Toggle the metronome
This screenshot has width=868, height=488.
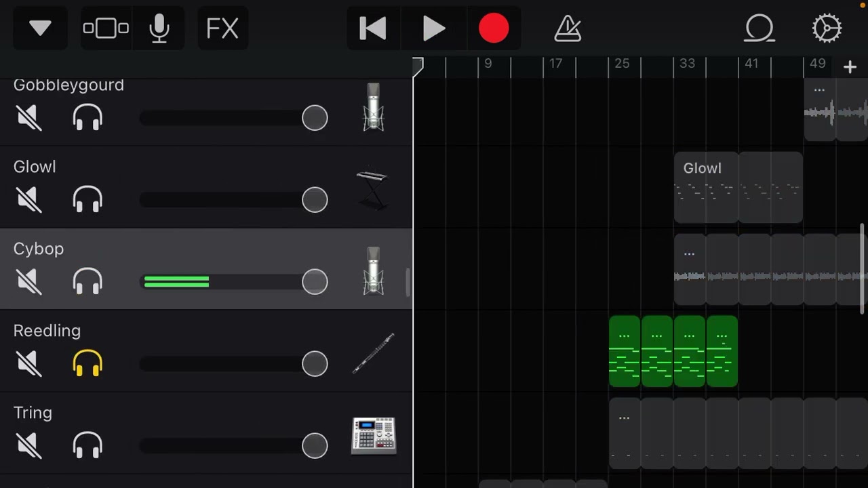pos(568,28)
